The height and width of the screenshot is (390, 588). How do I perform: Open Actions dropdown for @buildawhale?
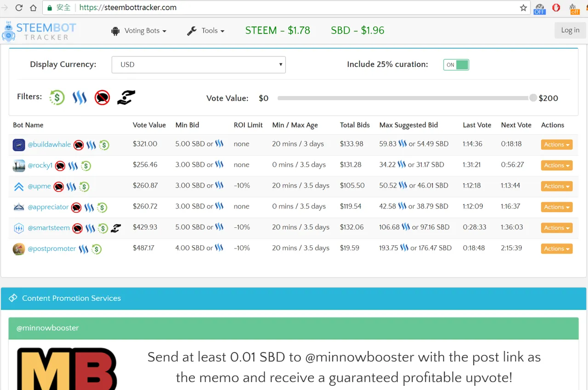coord(557,145)
